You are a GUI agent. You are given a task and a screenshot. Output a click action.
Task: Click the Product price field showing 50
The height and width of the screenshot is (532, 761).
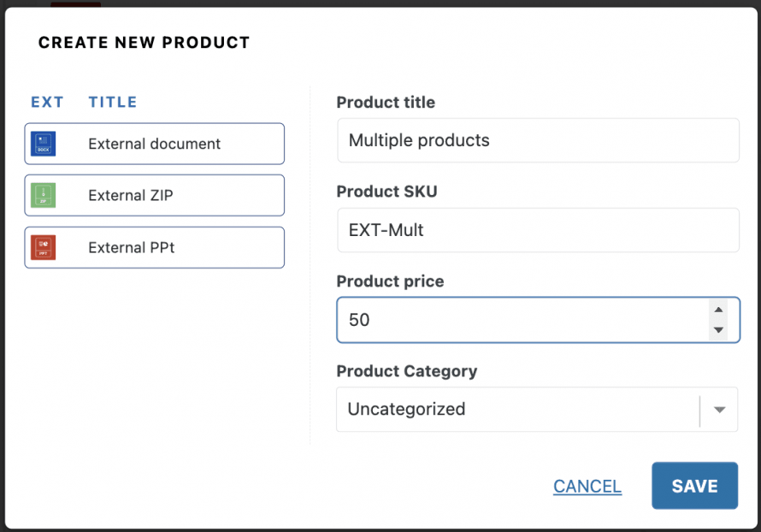522,320
